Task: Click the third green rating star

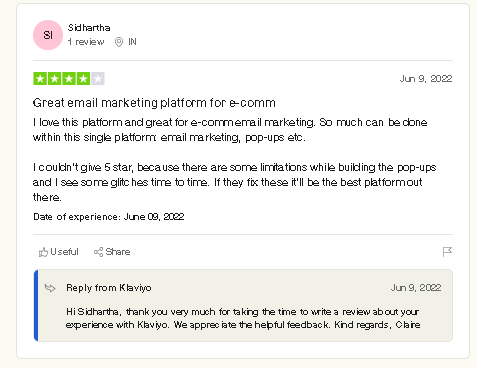Action: pyautogui.click(x=69, y=79)
